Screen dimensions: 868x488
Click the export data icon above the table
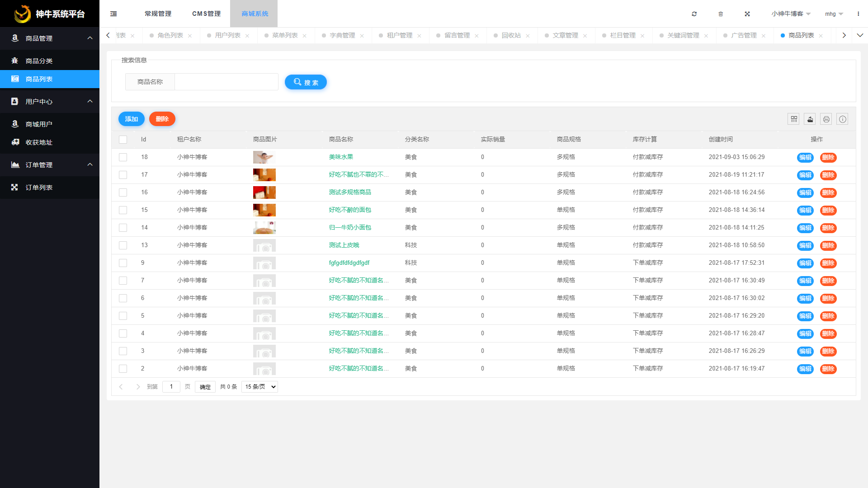810,119
